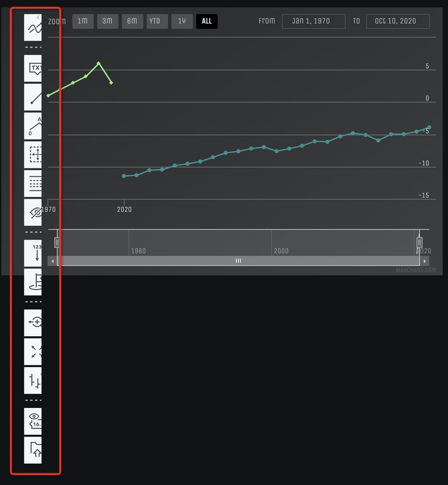Choose the Elliott wave crooked line tool
The width and height of the screenshot is (448, 485).
(x=33, y=126)
